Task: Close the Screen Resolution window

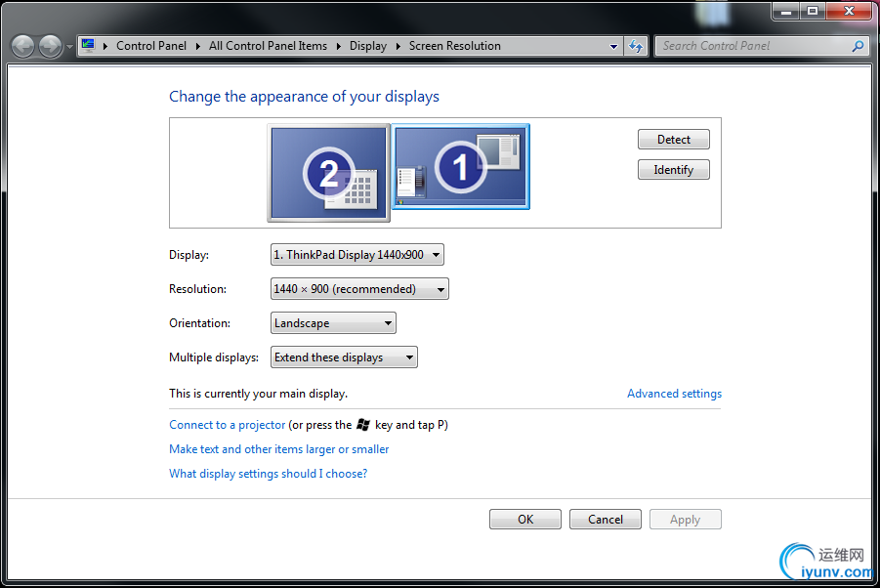Action: (x=849, y=11)
